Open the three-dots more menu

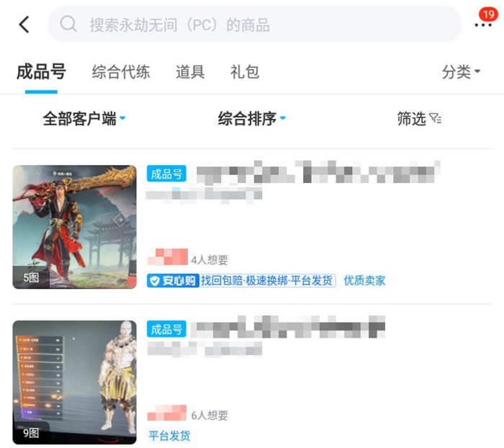pyautogui.click(x=483, y=25)
